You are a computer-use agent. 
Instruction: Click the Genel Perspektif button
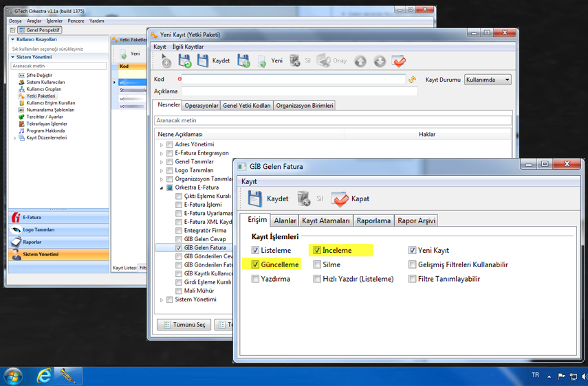(39, 30)
